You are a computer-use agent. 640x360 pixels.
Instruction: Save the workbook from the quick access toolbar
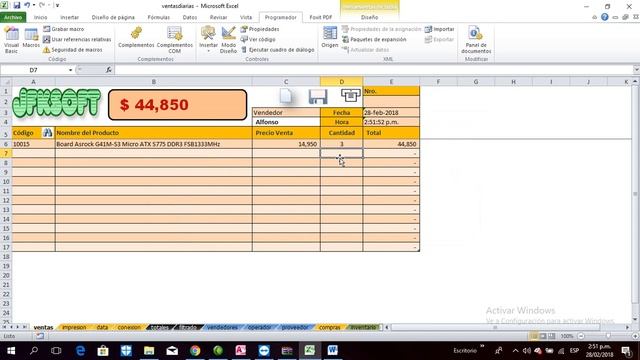pos(17,5)
